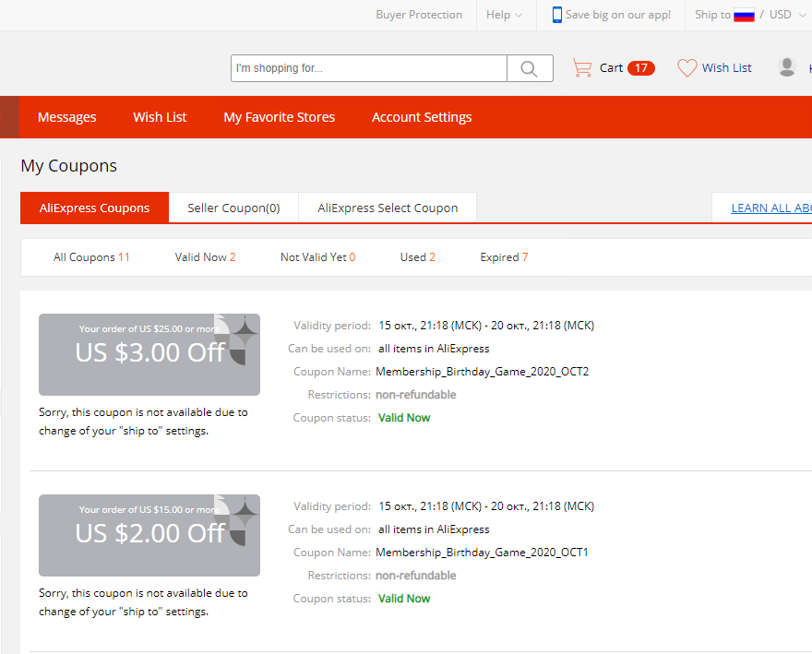Click Valid Now status of $3.00 coupon
This screenshot has height=654, width=812.
(404, 418)
